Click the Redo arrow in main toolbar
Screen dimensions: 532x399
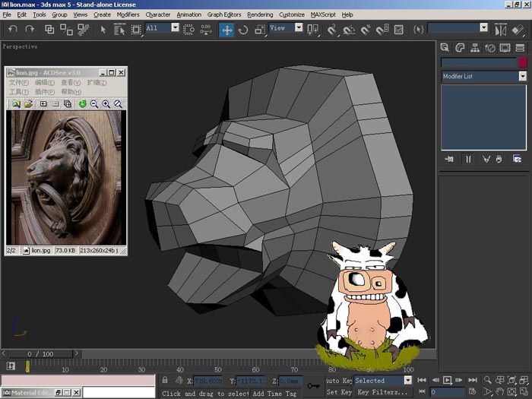30,29
